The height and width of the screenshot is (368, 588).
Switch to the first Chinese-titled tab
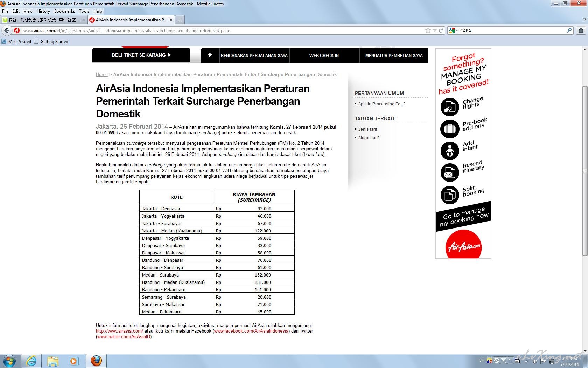[44, 20]
